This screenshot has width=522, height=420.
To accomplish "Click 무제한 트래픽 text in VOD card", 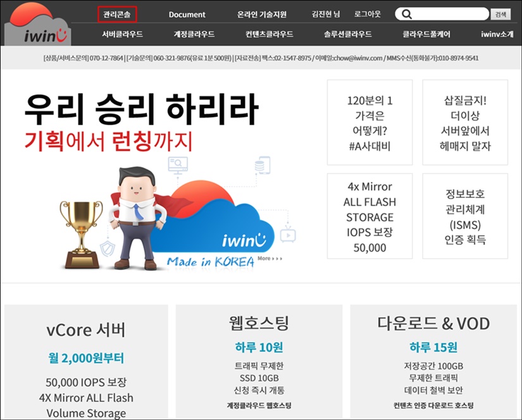I will [x=433, y=378].
